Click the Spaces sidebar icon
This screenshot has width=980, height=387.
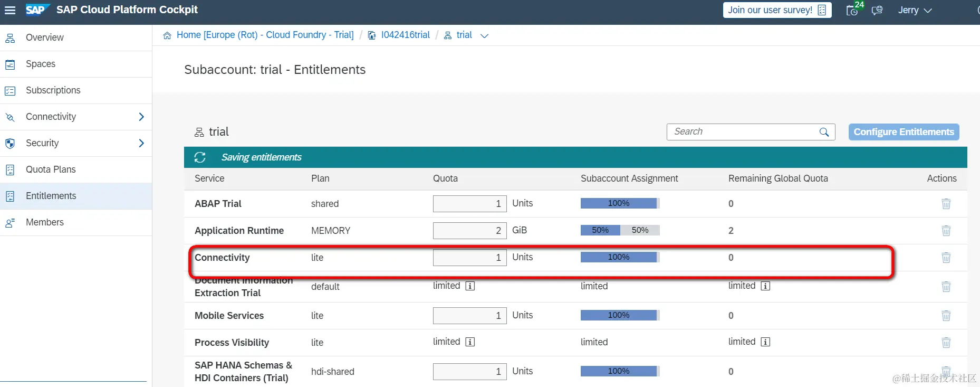click(x=10, y=64)
